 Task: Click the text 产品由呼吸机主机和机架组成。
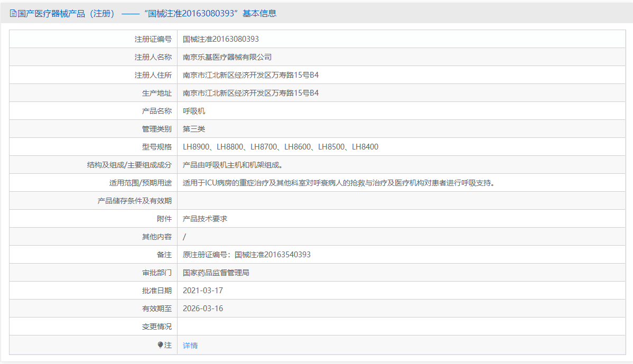point(234,165)
